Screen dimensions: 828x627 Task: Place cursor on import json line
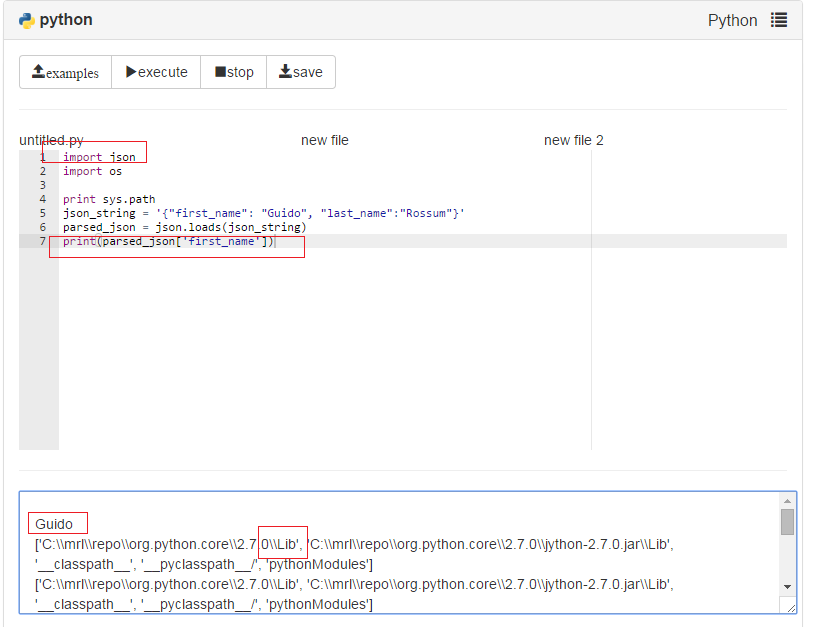coord(99,157)
